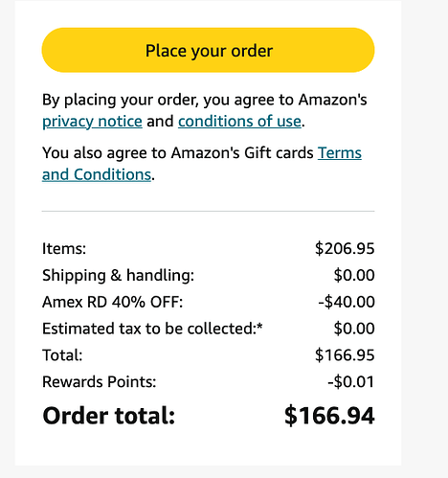Image resolution: width=448 pixels, height=478 pixels.
Task: Select the bold $166.94 order total
Action: tap(329, 416)
